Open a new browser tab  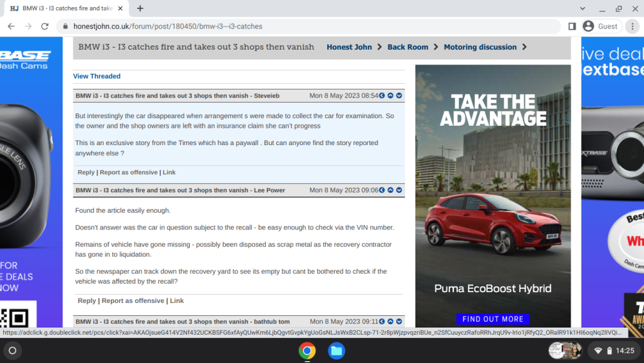pyautogui.click(x=140, y=8)
